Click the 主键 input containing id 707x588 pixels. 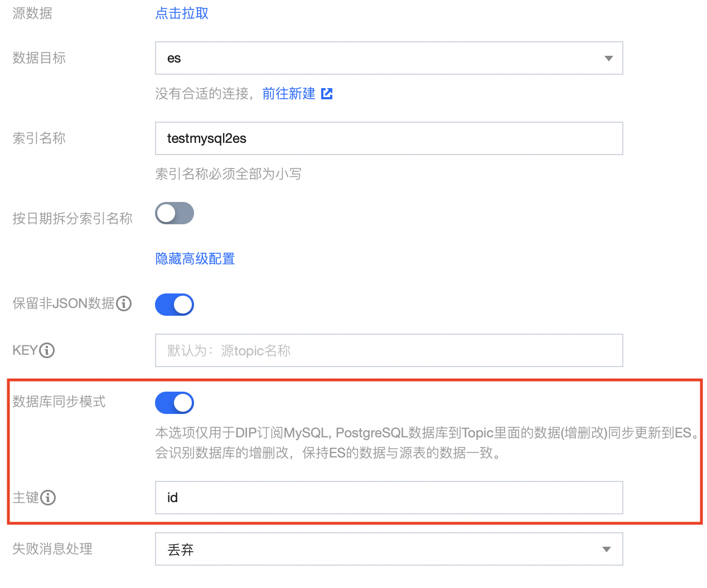pos(389,498)
